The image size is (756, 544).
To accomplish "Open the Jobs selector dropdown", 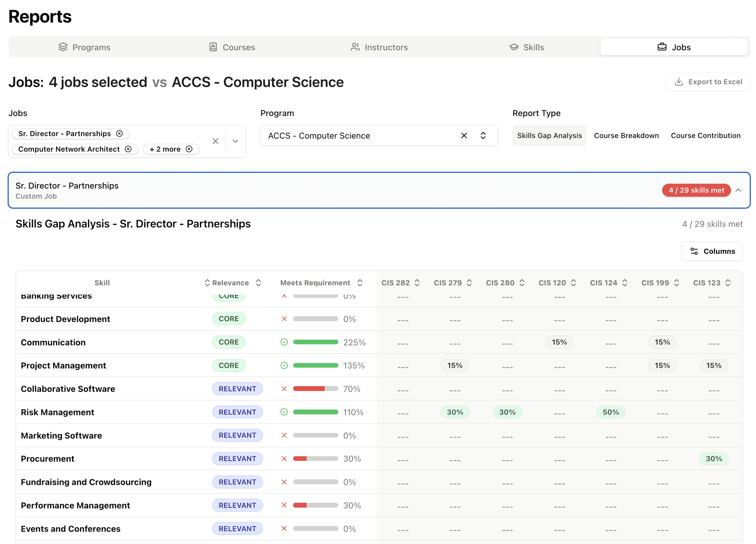I will pos(235,141).
